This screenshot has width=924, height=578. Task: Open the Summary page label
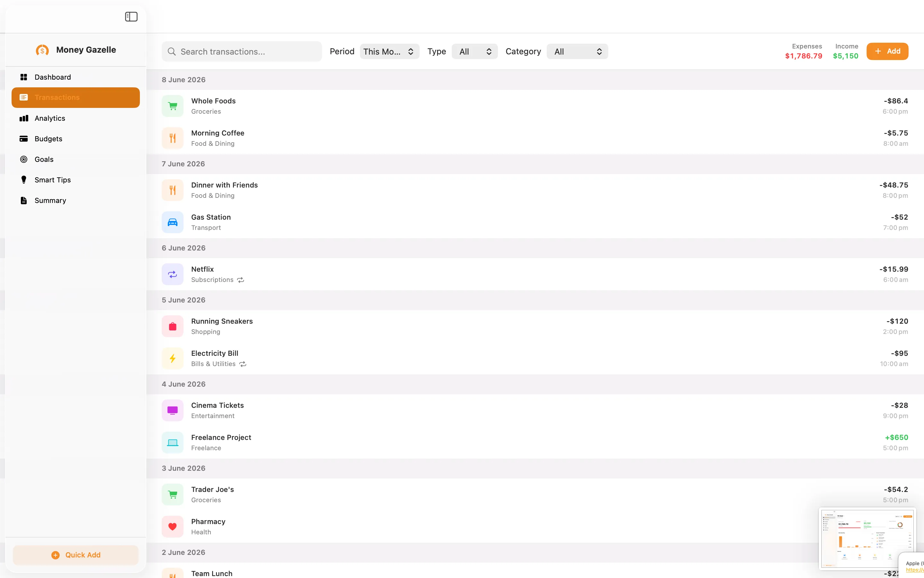(50, 200)
